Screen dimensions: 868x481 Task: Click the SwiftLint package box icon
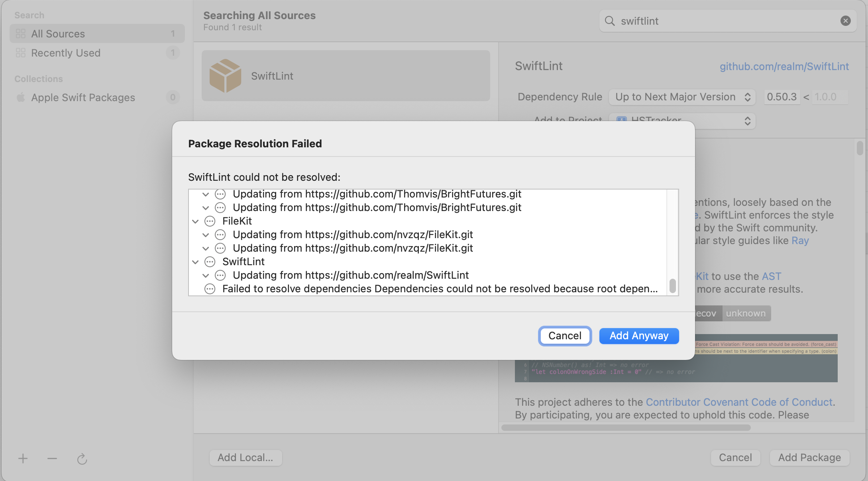tap(225, 76)
